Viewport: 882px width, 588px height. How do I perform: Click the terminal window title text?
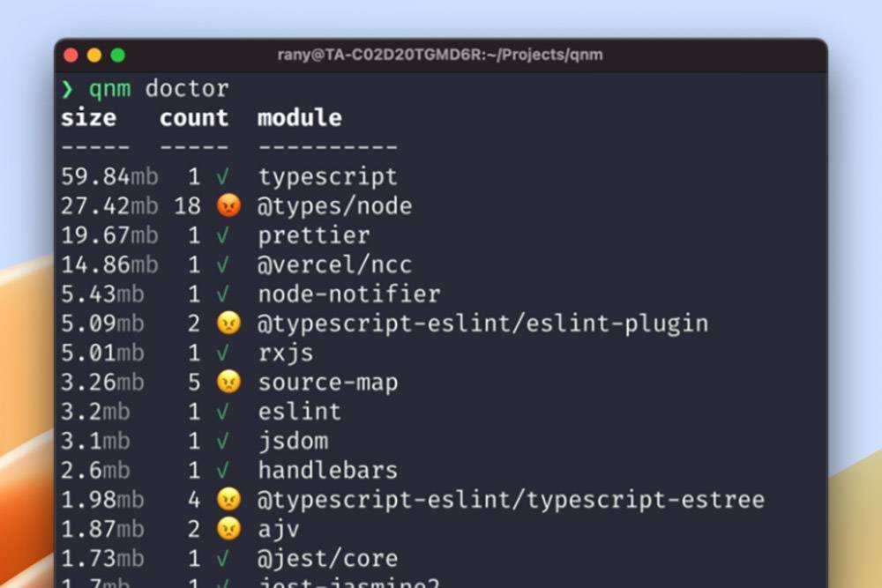pyautogui.click(x=440, y=56)
